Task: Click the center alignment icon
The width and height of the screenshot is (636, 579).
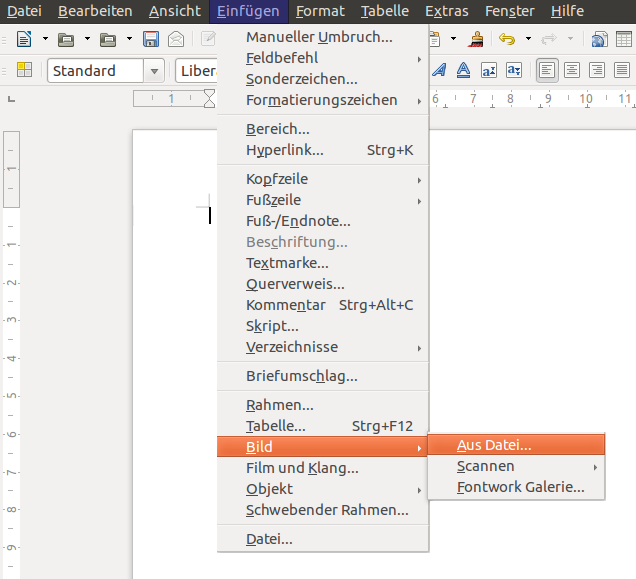Action: coord(572,71)
